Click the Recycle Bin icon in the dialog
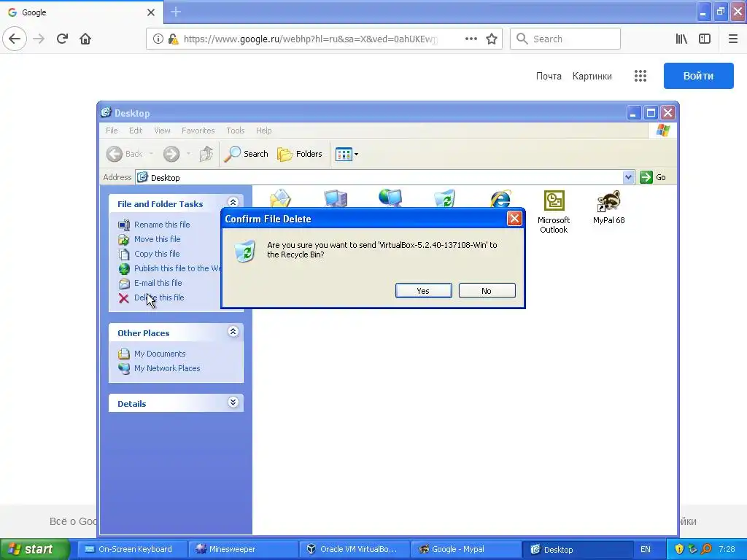Viewport: 747px width, 560px height. (245, 251)
